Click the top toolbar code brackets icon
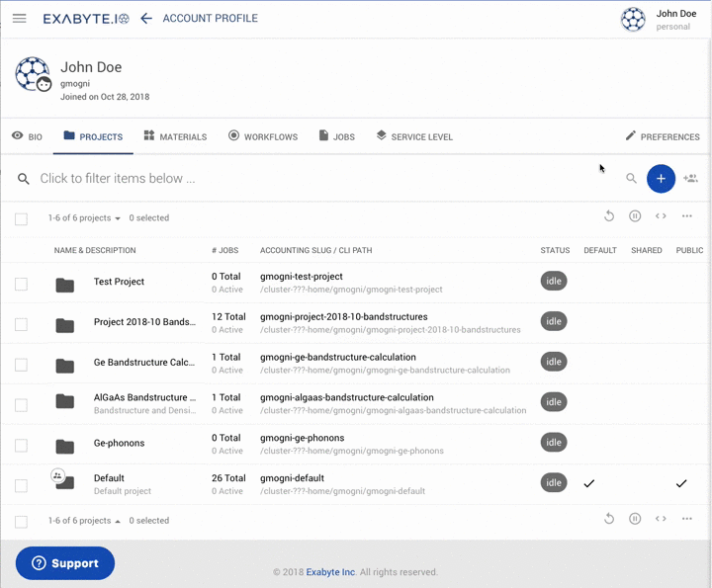Viewport: 712px width, 588px height. [x=661, y=216]
